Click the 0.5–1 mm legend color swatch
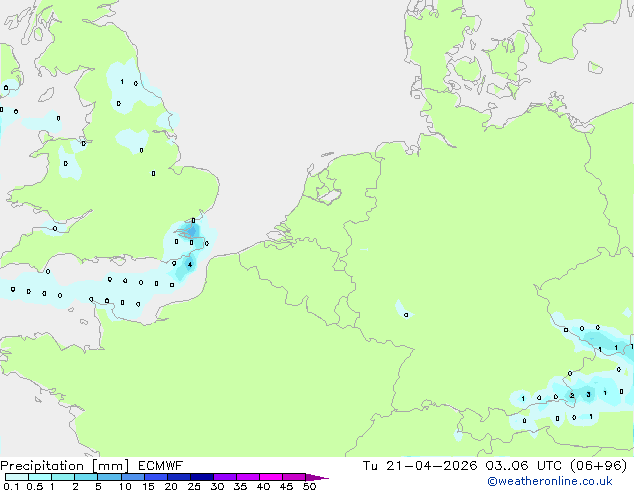The height and width of the screenshot is (490, 634). 40,477
